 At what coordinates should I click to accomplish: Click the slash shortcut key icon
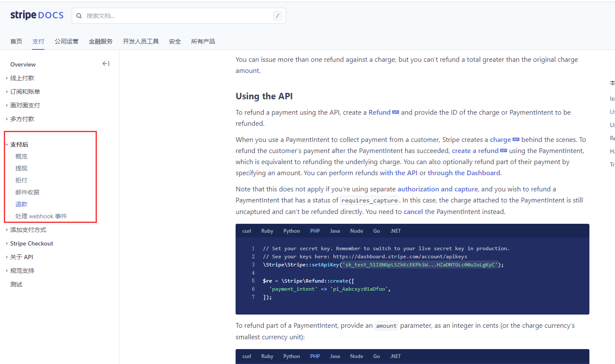click(x=277, y=16)
